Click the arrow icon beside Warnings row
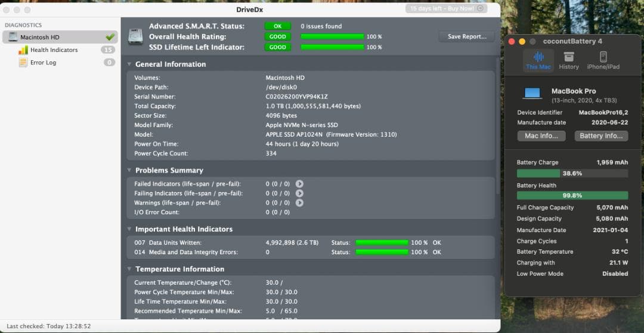Image resolution: width=644 pixels, height=333 pixels. click(x=299, y=203)
